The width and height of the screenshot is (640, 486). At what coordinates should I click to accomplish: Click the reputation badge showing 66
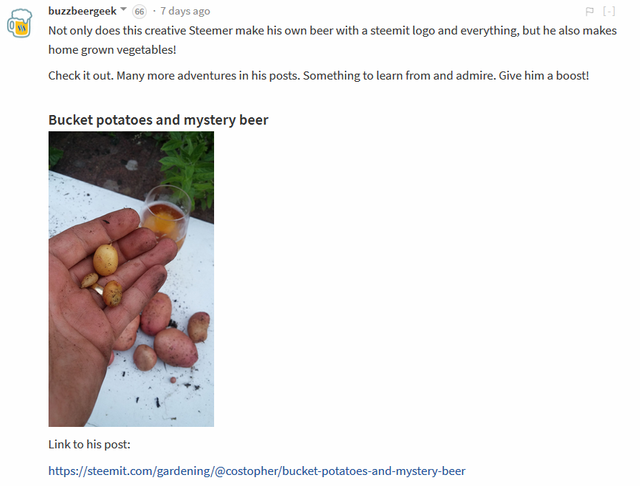(139, 11)
